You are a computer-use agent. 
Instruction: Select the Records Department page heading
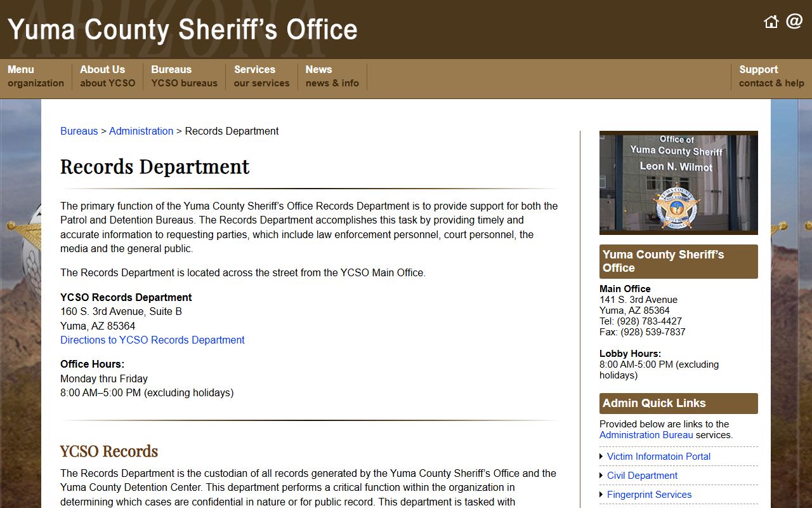click(x=155, y=167)
